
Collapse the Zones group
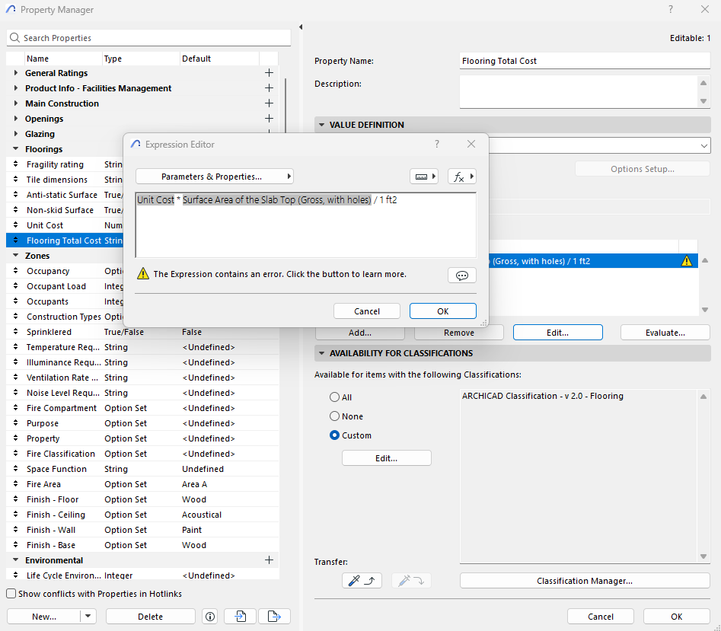pos(16,255)
